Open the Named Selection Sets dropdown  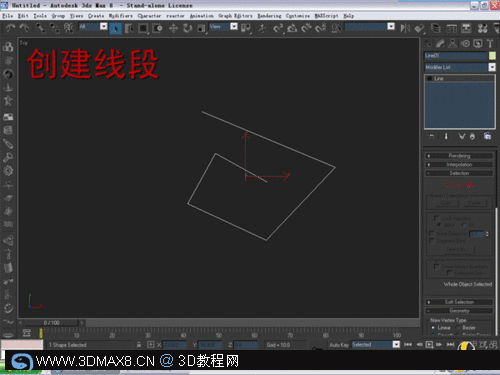pyautogui.click(x=391, y=26)
